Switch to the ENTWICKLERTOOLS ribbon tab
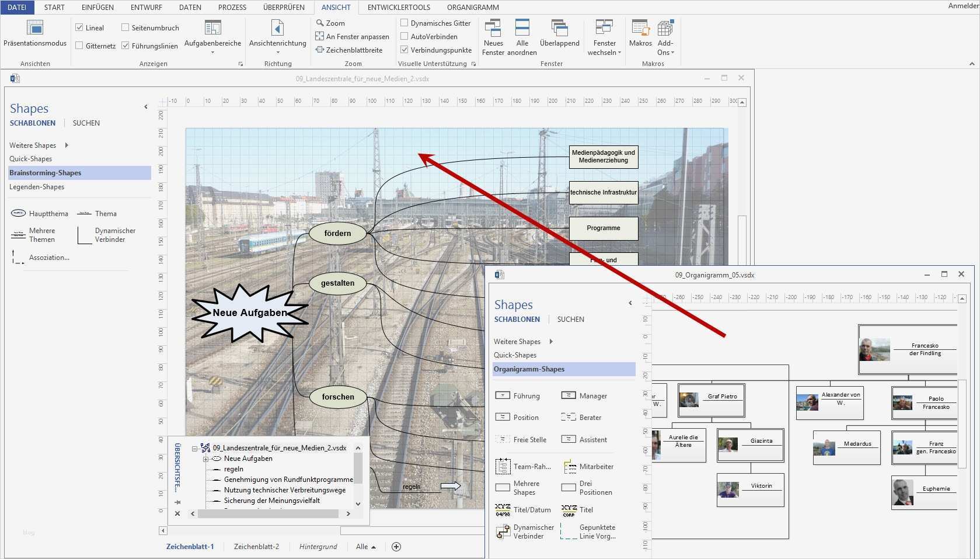980x559 pixels. [x=399, y=8]
